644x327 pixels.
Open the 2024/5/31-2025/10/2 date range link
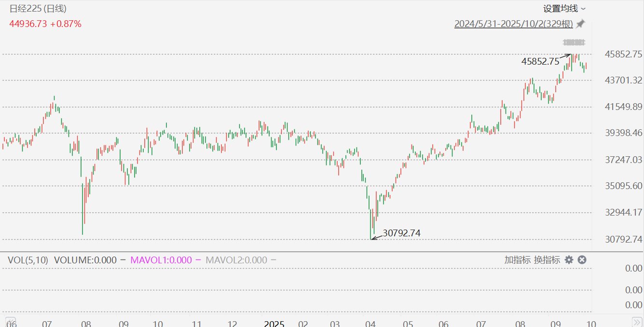coord(514,24)
